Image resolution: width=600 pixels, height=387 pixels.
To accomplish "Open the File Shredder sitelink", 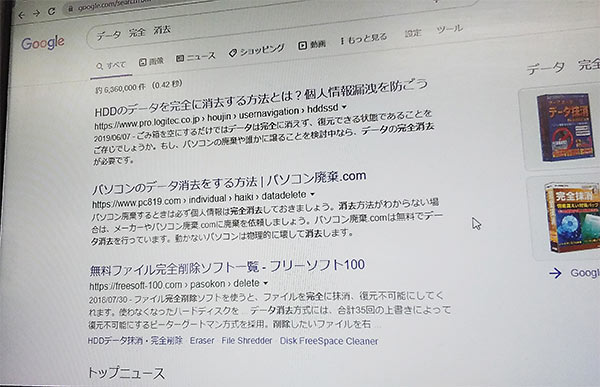I will [x=247, y=340].
